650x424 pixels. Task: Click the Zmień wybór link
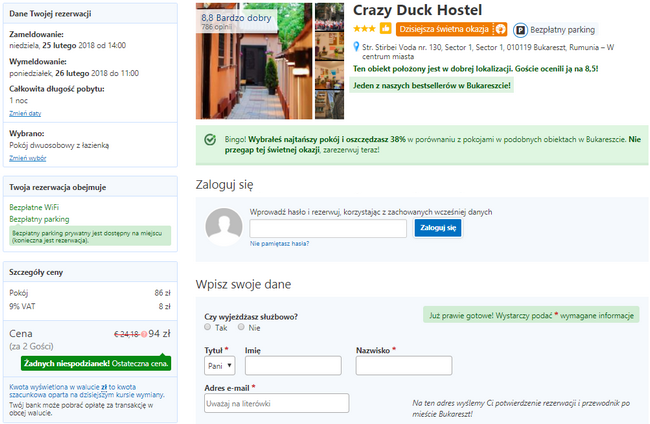pos(28,158)
